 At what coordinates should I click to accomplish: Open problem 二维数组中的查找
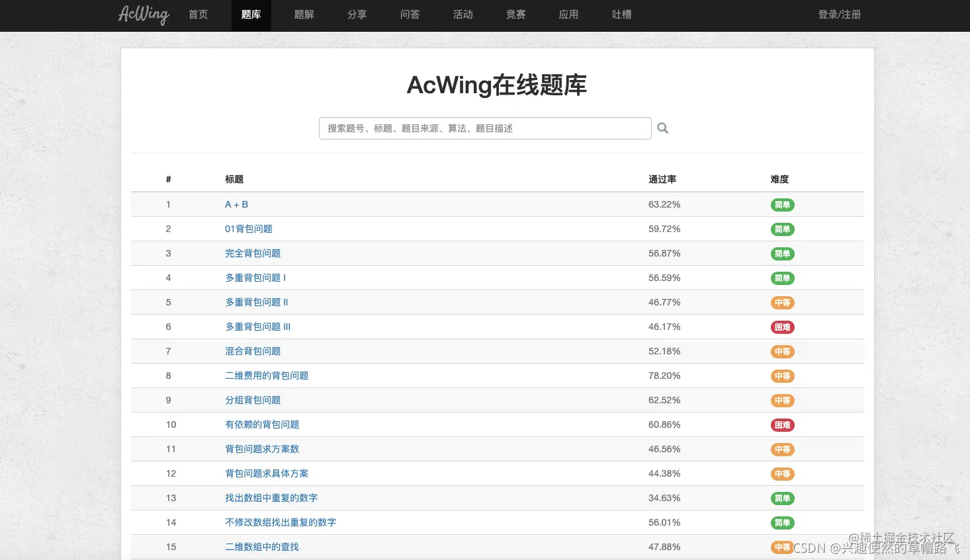pyautogui.click(x=262, y=547)
